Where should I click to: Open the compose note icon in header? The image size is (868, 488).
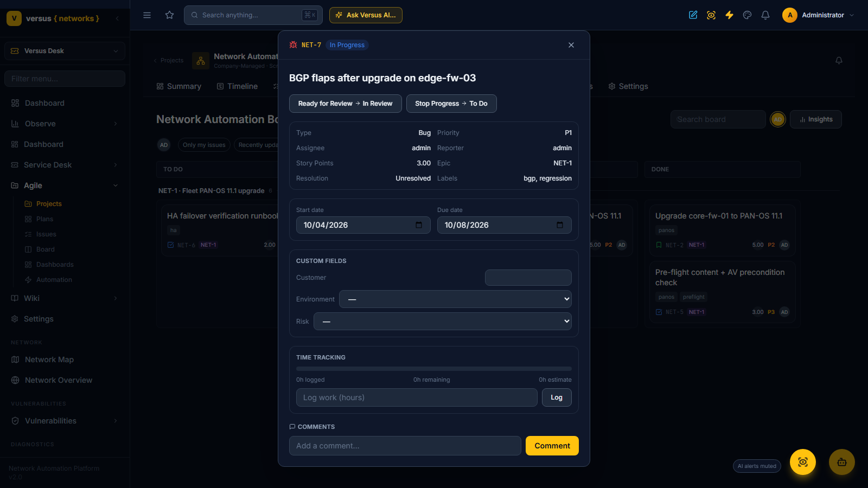pos(693,15)
